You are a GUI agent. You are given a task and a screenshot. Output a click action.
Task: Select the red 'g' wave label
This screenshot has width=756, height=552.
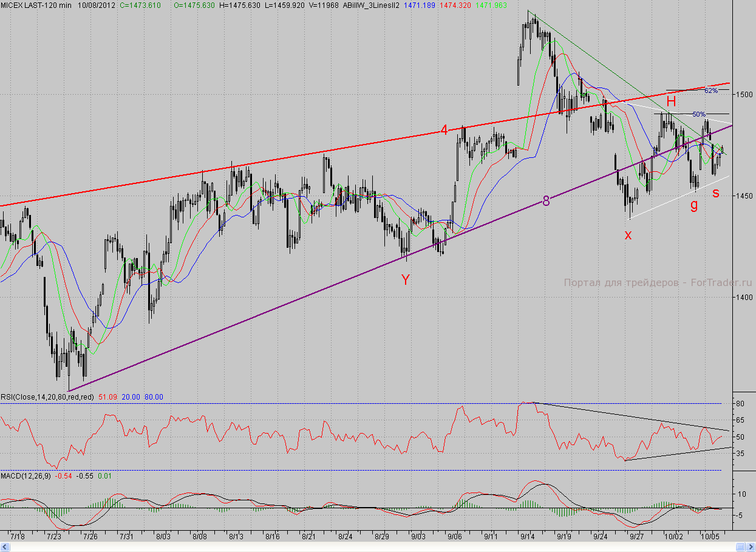[693, 205]
